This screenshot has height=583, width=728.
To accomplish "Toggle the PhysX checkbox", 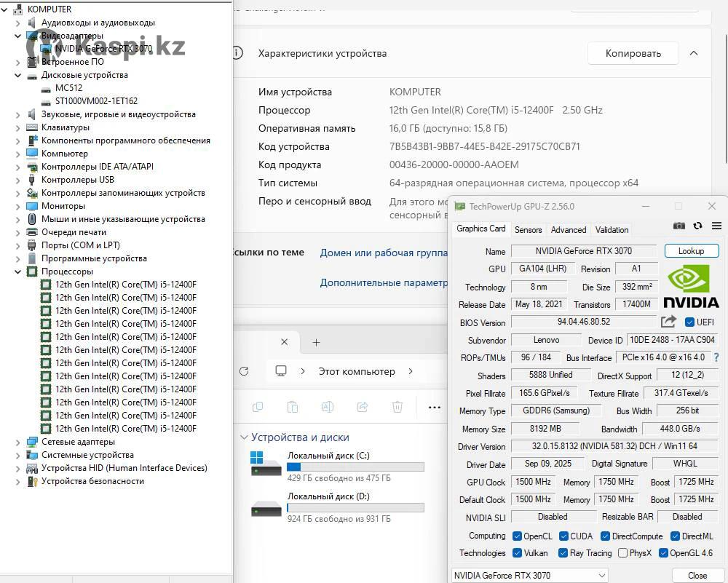I will 622,553.
